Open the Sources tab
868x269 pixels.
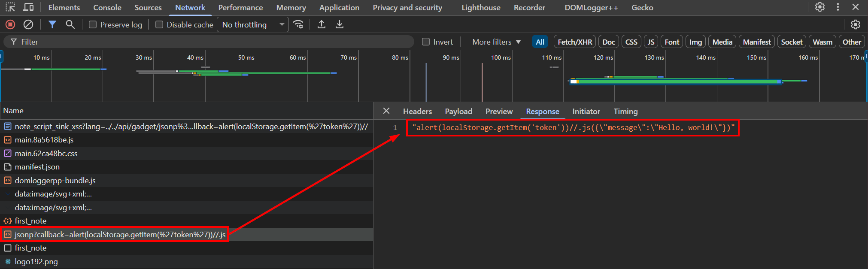(148, 8)
